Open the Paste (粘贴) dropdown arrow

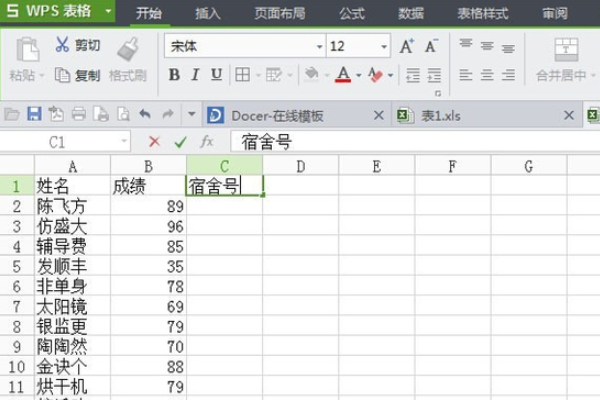pos(41,75)
